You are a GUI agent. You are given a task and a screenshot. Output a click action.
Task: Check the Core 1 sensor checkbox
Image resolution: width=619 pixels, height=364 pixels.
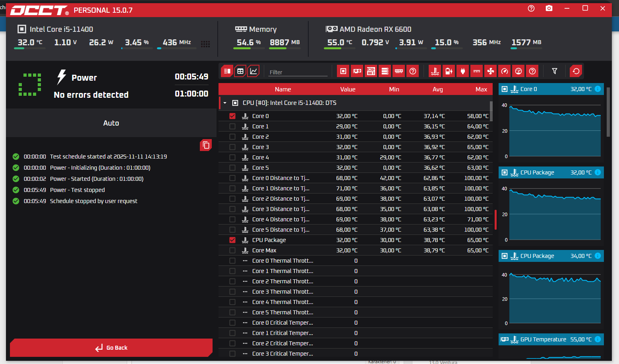(232, 126)
